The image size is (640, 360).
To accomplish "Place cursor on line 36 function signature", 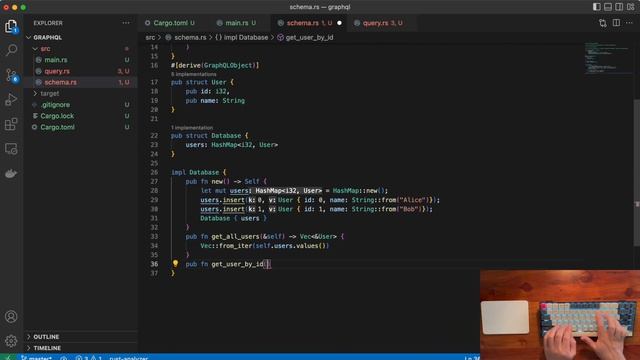I will (x=228, y=264).
